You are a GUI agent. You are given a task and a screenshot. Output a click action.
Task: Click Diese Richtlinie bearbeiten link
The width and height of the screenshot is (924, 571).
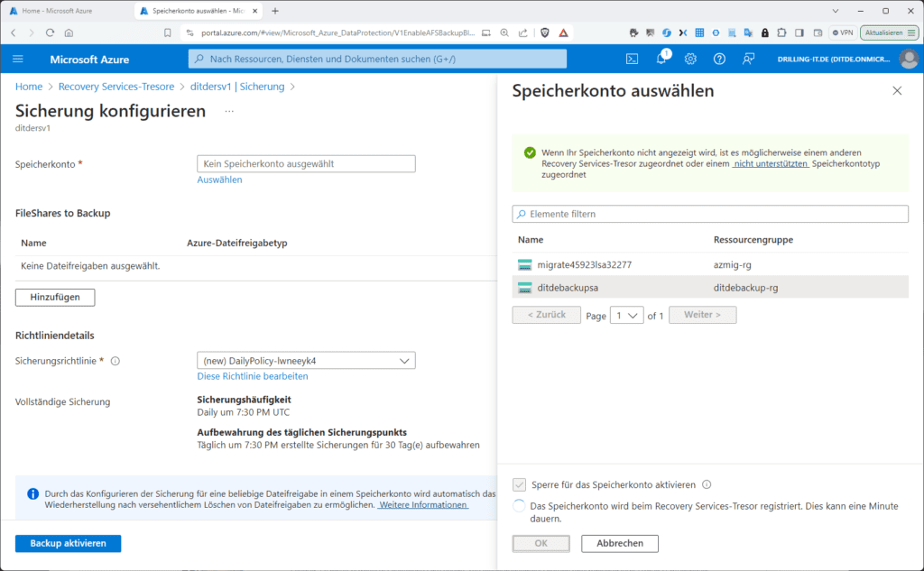point(253,376)
